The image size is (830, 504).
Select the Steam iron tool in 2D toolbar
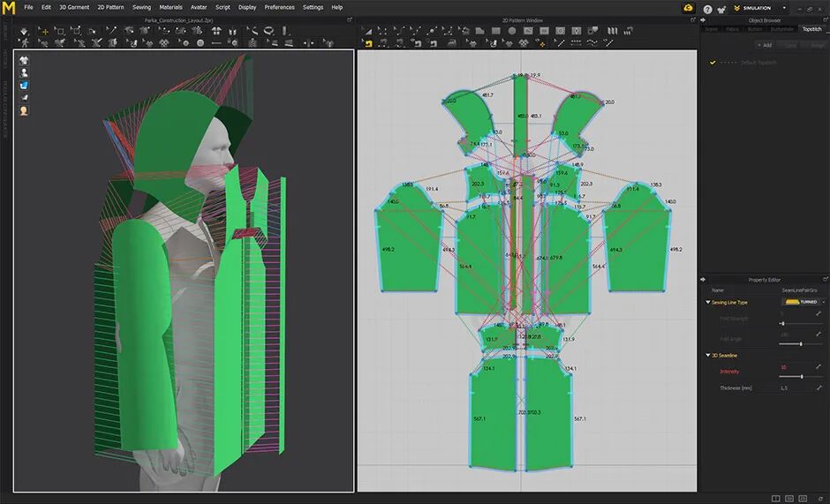click(451, 43)
